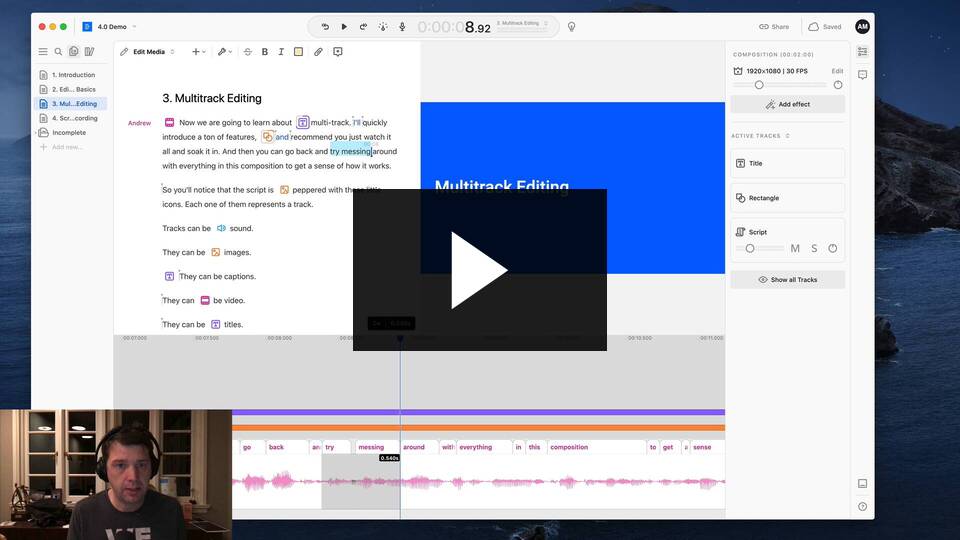
Task: Click Edit next to the composition resolution
Action: pos(837,71)
